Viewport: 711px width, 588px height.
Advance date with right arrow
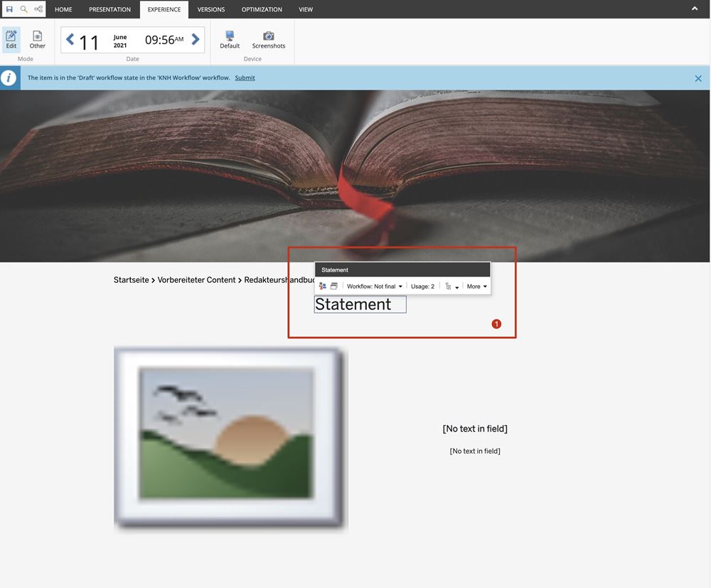[x=196, y=40]
